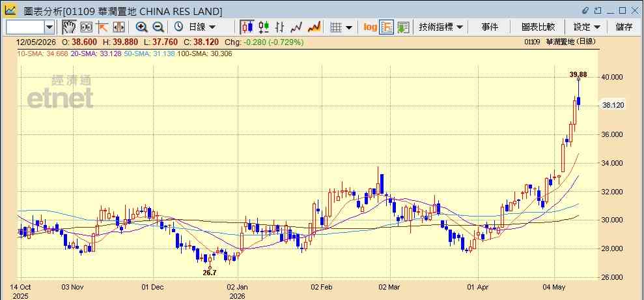Click the stock code input field
The height and width of the screenshot is (300, 644).
tap(25, 27)
